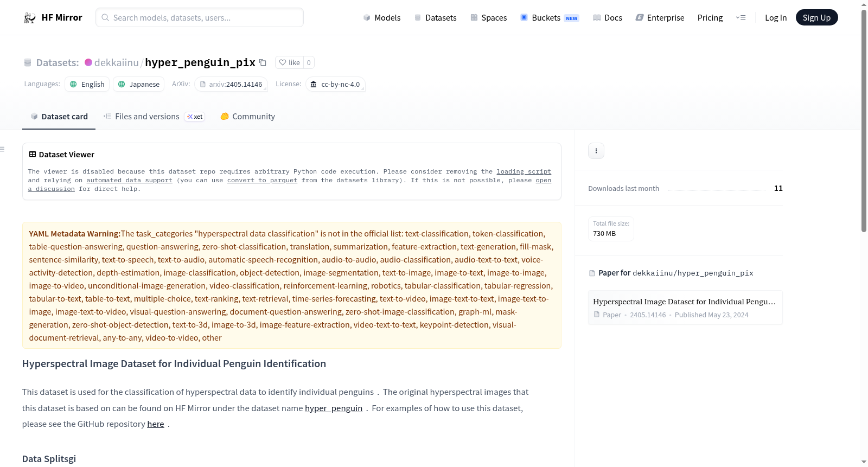The image size is (868, 467).
Task: Open the dekkaiinu user profile link
Action: pos(117,62)
